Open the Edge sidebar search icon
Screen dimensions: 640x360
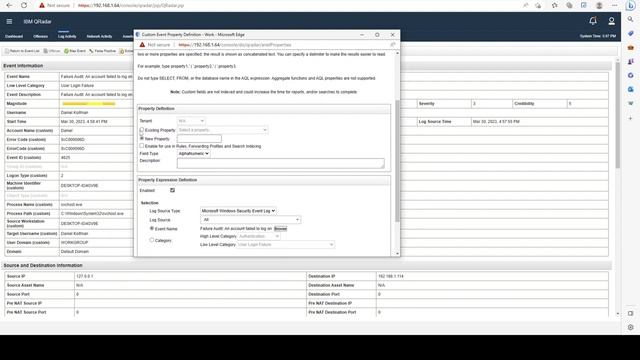631,19
